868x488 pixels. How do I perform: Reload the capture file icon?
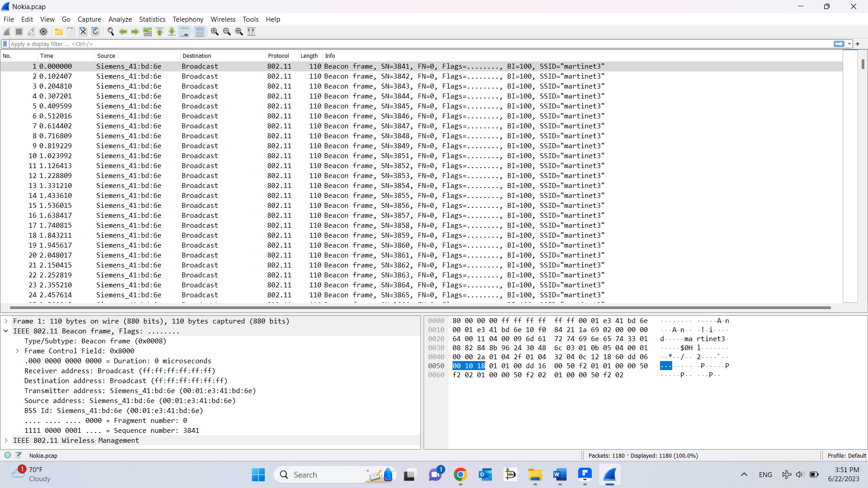(x=95, y=32)
